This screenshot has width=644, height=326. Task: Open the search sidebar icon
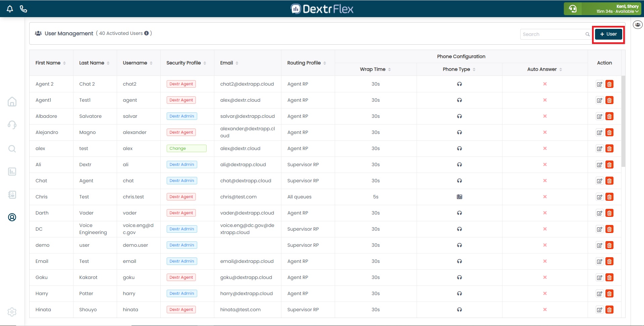pyautogui.click(x=12, y=148)
